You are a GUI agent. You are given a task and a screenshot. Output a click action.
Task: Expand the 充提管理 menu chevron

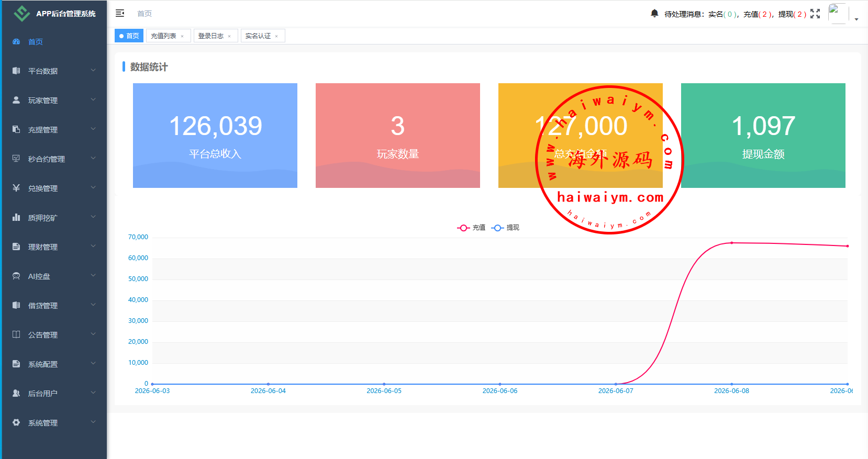[x=93, y=129]
